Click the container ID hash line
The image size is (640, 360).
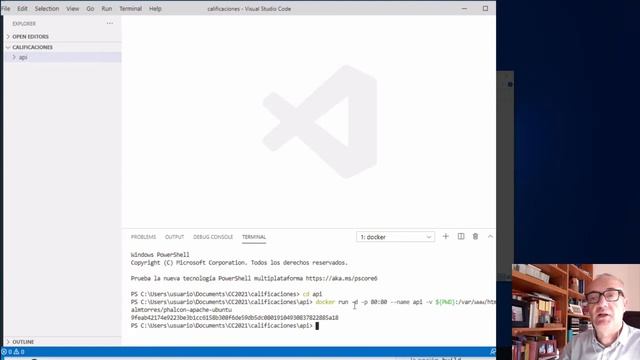[234, 318]
